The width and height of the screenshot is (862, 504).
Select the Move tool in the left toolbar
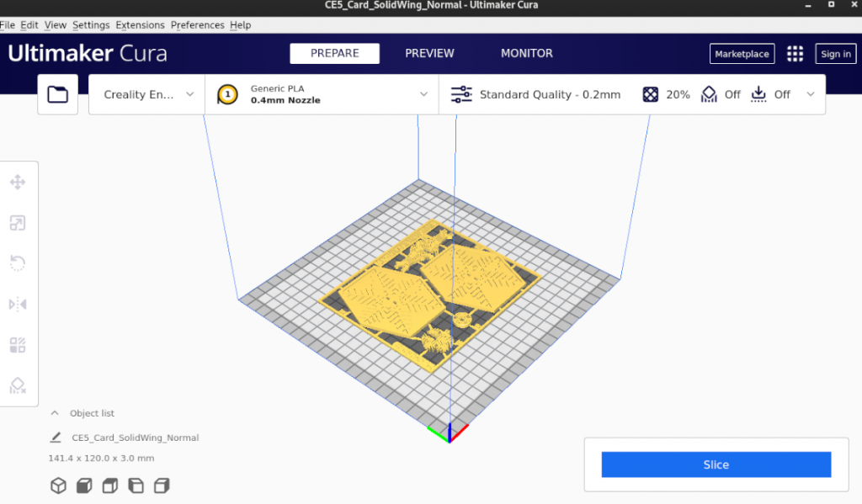pyautogui.click(x=19, y=181)
